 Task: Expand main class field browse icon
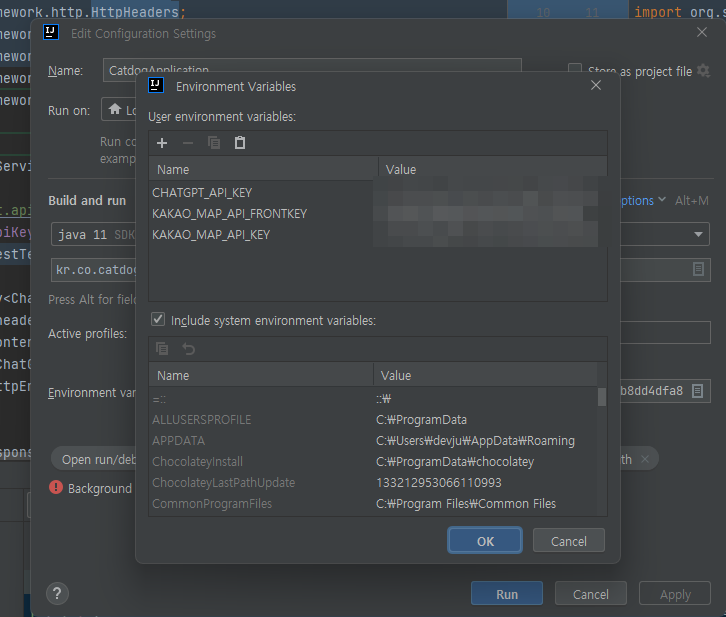[699, 269]
